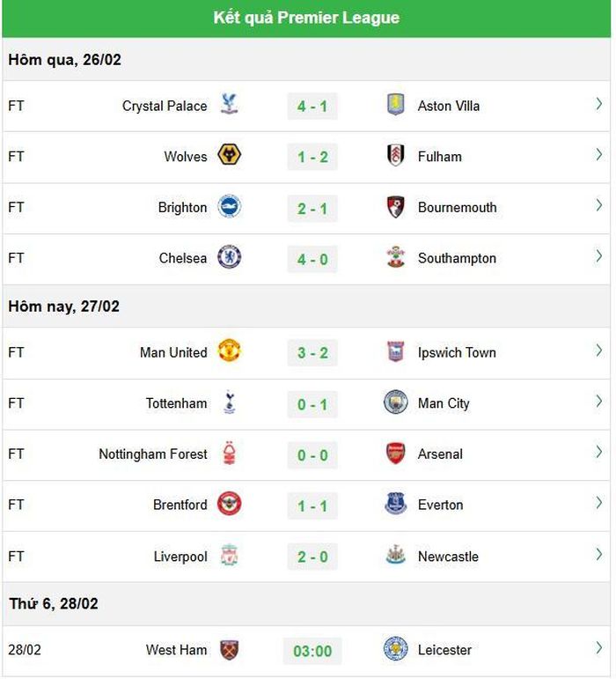The width and height of the screenshot is (616, 679).
Task: Click the Man City crest
Action: [x=395, y=402]
